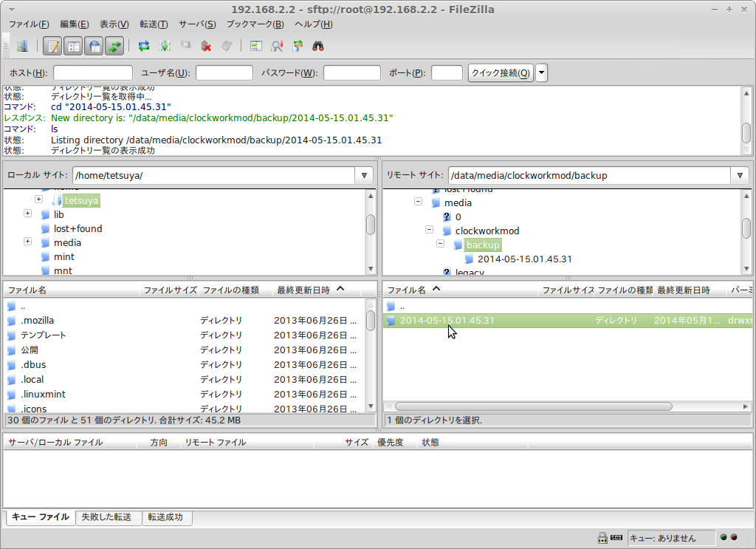756x549 pixels.
Task: Select the .mozilla directory row
Action: coord(182,321)
